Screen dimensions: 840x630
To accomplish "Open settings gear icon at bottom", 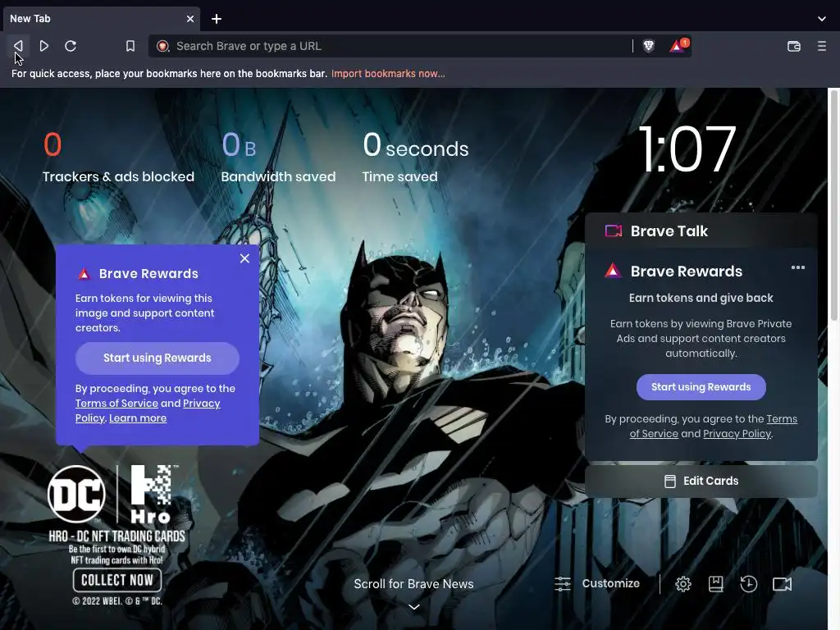I will click(x=683, y=584).
